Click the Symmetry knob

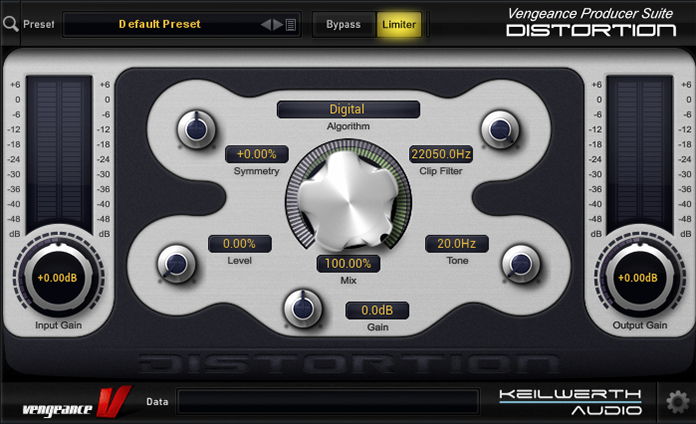pos(194,128)
